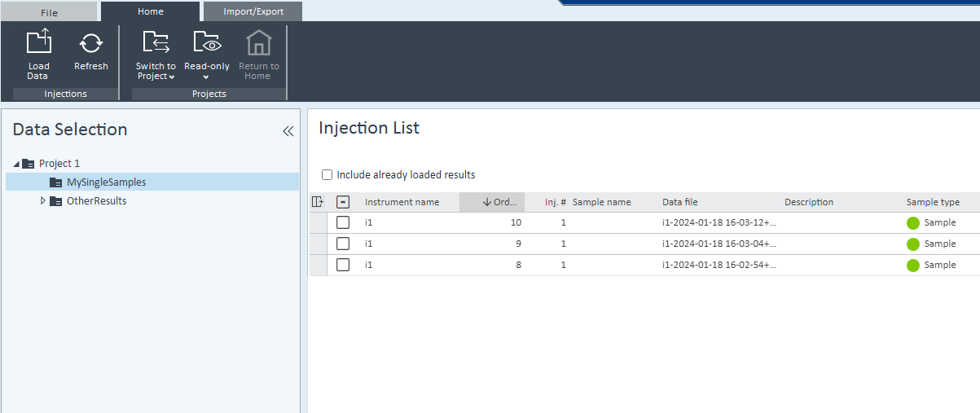Click the order value 9 cell

tap(518, 244)
